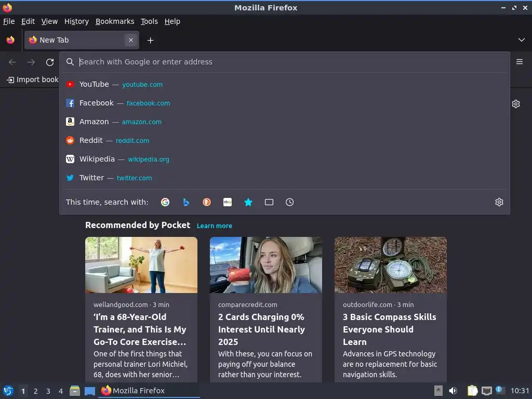Click the show desktop taskbar icon
The width and height of the screenshot is (532, 399).
(89, 391)
